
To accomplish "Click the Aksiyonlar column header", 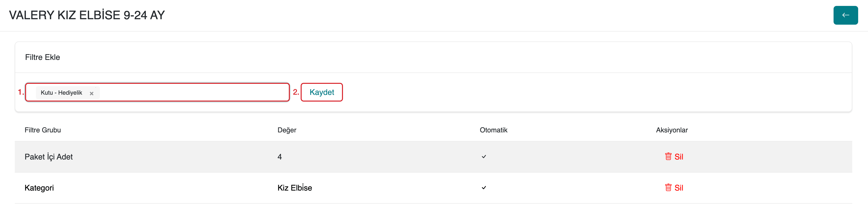I will 672,130.
